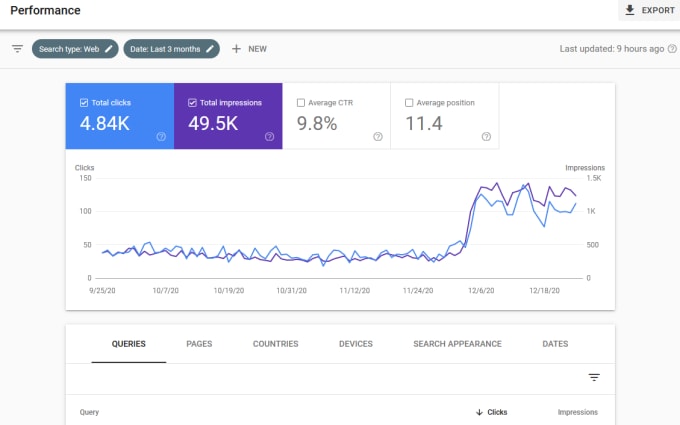Click the down arrow sort icon by Clicks

coord(479,412)
